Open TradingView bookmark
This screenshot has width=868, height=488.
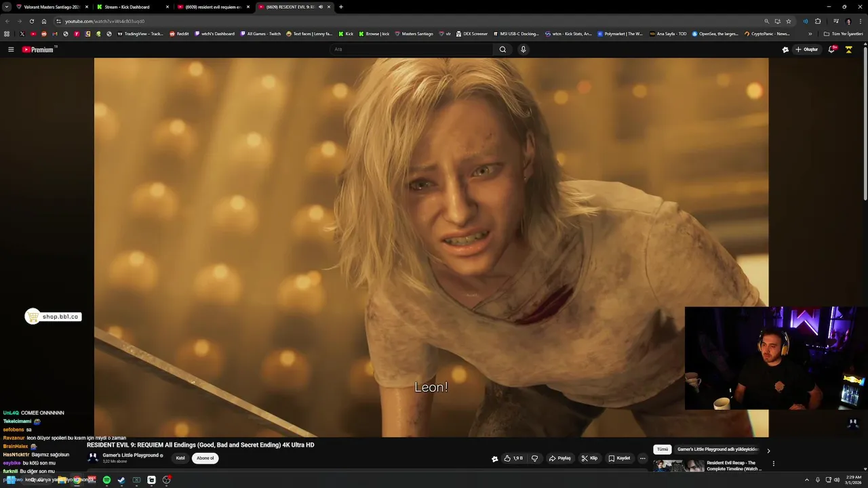tap(140, 33)
